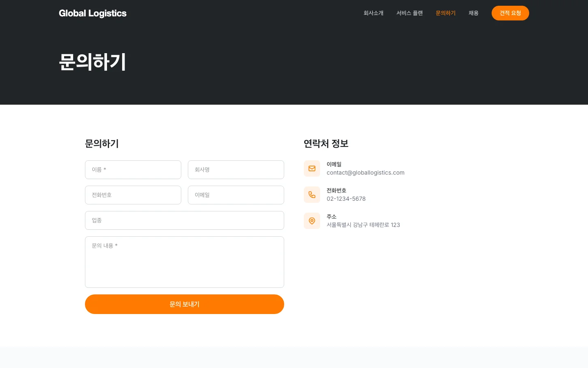Click the Global Logistics logo

point(93,13)
